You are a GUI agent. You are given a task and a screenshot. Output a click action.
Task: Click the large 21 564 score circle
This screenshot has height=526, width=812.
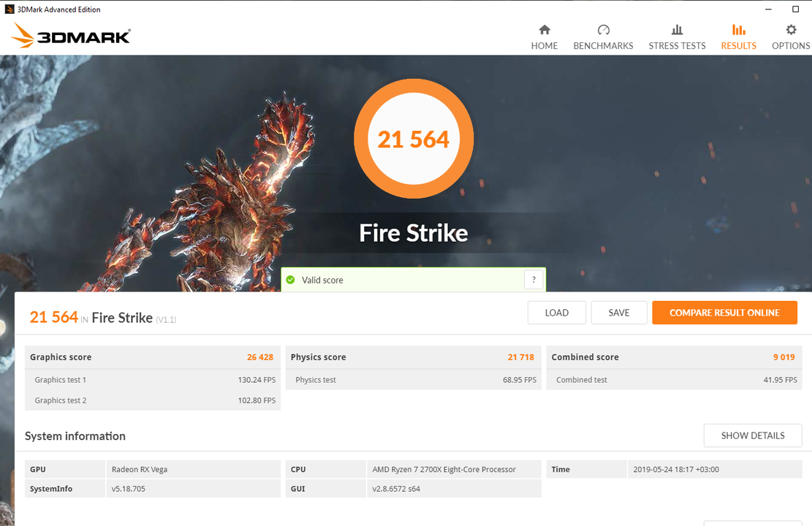[x=413, y=139]
